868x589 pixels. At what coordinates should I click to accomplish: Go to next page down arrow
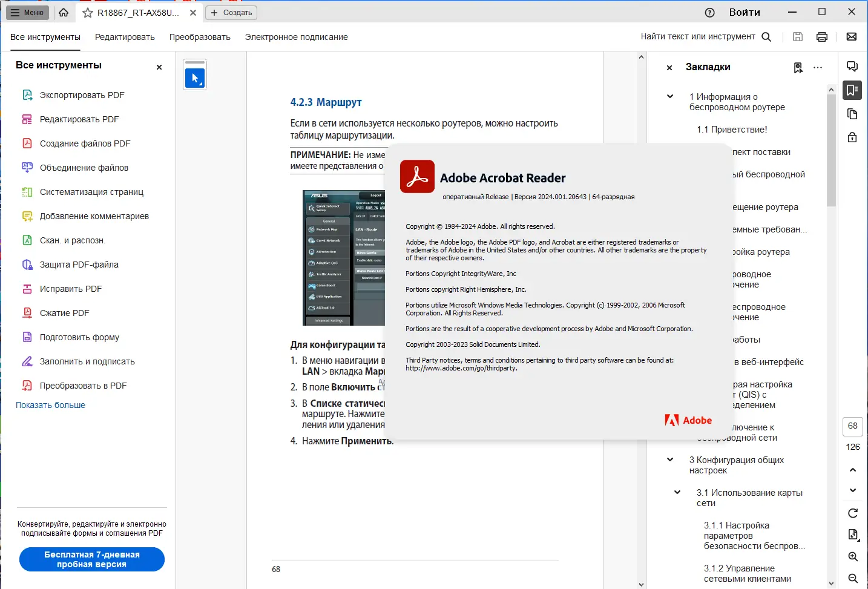pos(852,490)
